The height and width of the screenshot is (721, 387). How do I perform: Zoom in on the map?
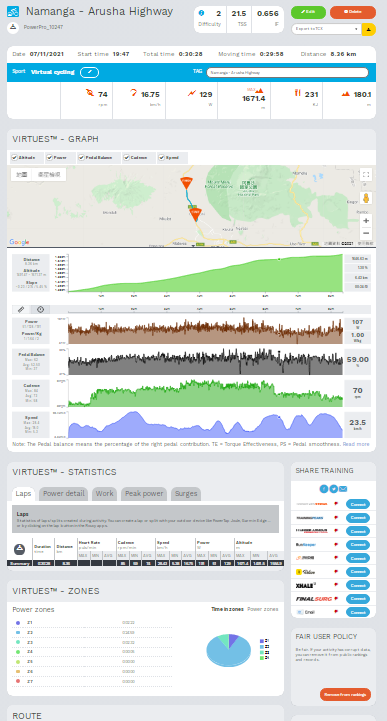coord(366,221)
